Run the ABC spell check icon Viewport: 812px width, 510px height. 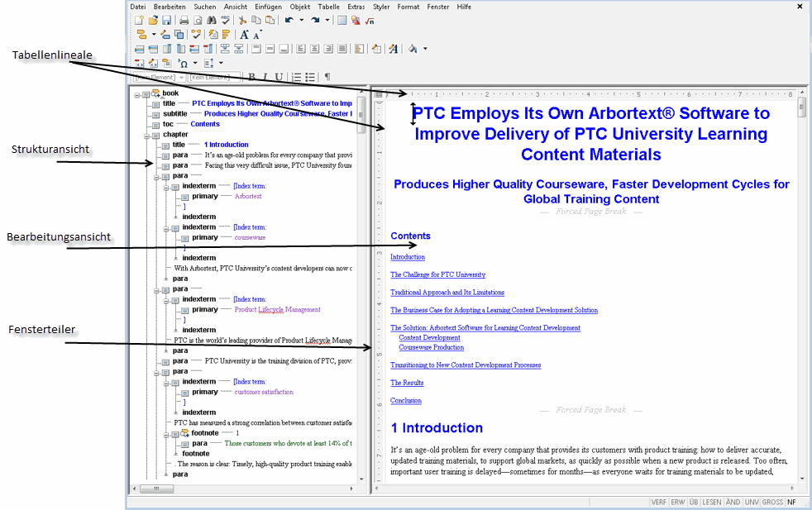[x=225, y=21]
